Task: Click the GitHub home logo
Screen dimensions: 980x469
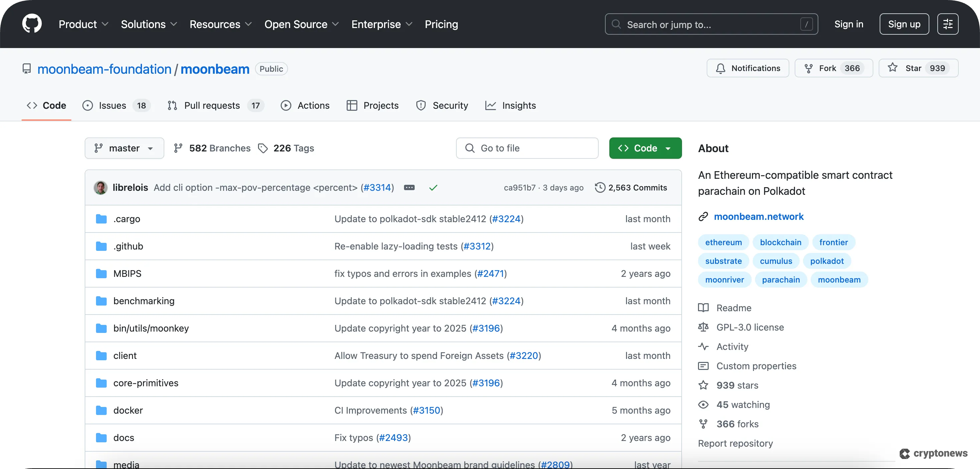Action: click(32, 24)
